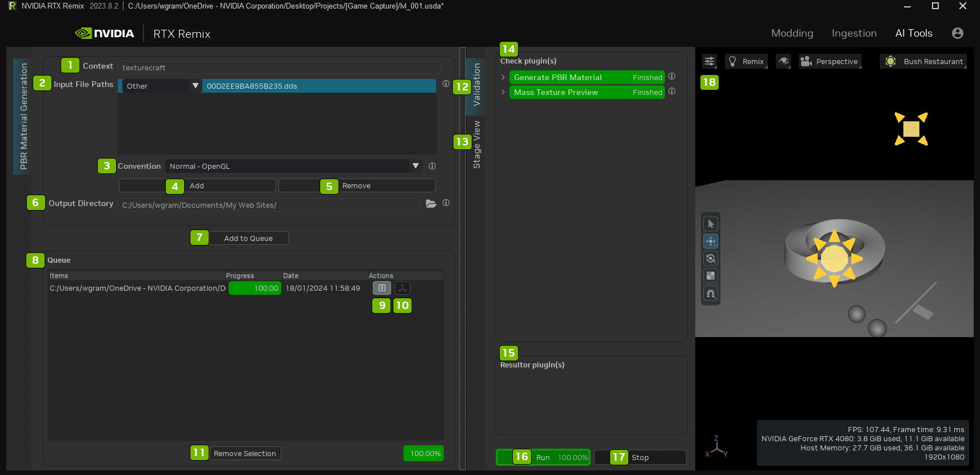Click the Remove button for input files

coord(357,185)
